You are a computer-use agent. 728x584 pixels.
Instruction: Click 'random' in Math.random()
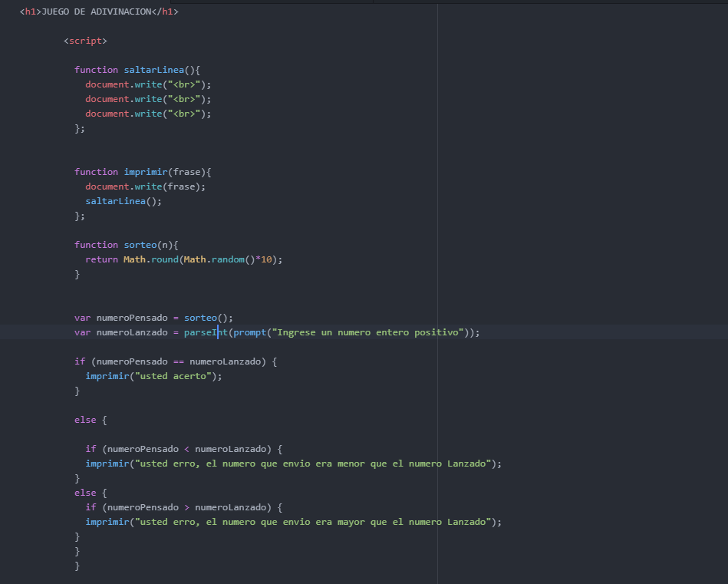[228, 259]
